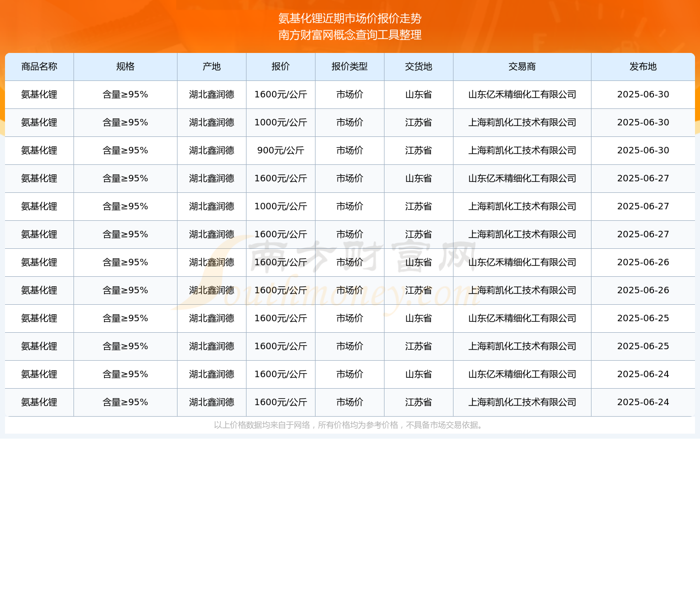Viewport: 700px width, 602px height.
Task: Select the 900元/公斤 price cell
Action: coord(280,150)
